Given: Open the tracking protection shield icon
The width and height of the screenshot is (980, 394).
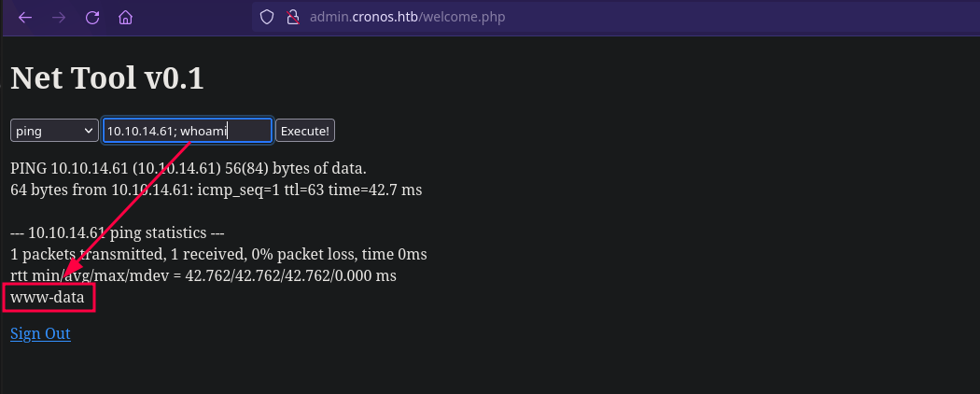Looking at the screenshot, I should [x=267, y=17].
